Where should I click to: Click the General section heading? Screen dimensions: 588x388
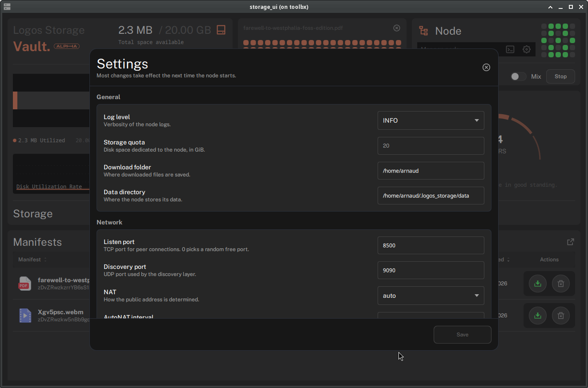point(109,97)
